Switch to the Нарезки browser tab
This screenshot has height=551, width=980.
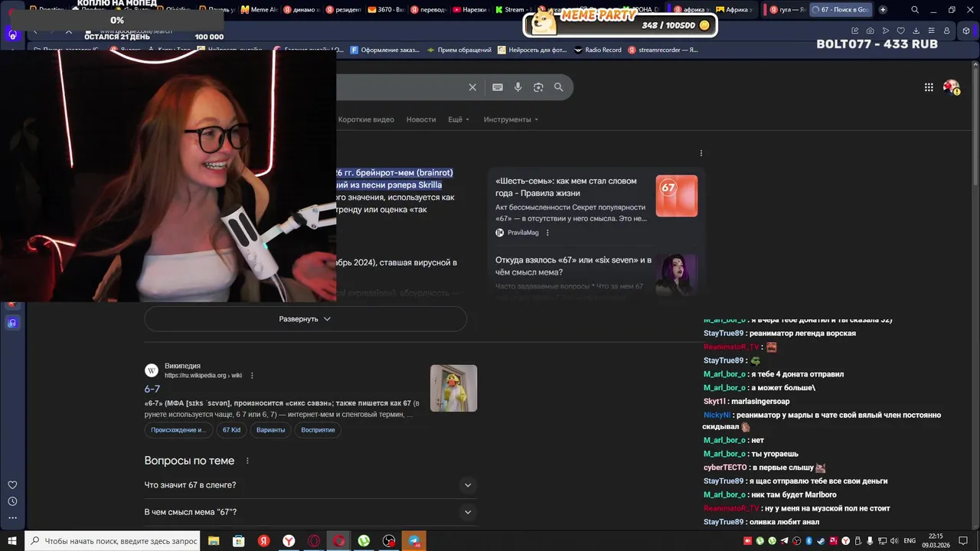click(x=469, y=10)
